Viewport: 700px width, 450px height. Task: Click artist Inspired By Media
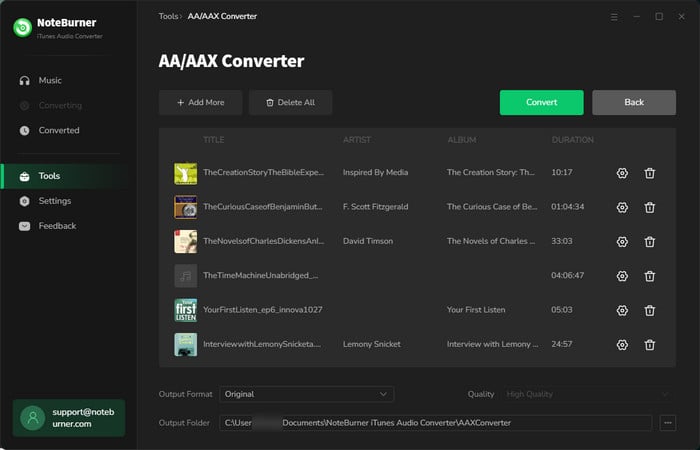(375, 172)
